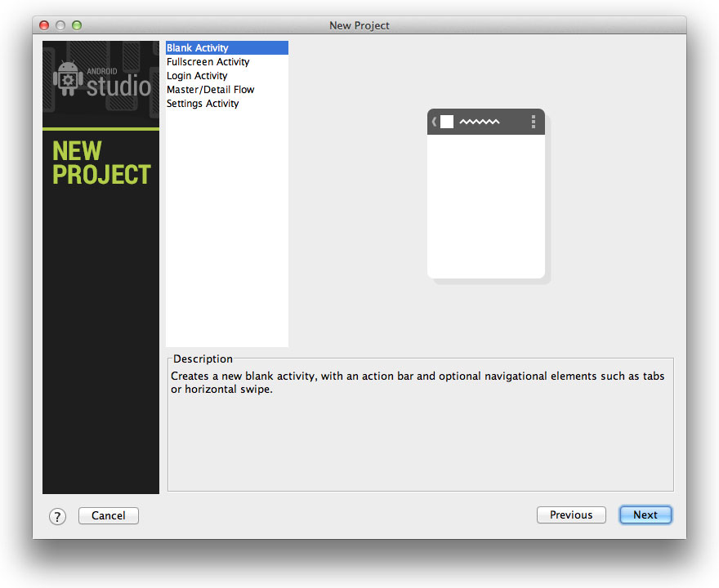Click the template description text
The height and width of the screenshot is (588, 719).
coord(418,382)
